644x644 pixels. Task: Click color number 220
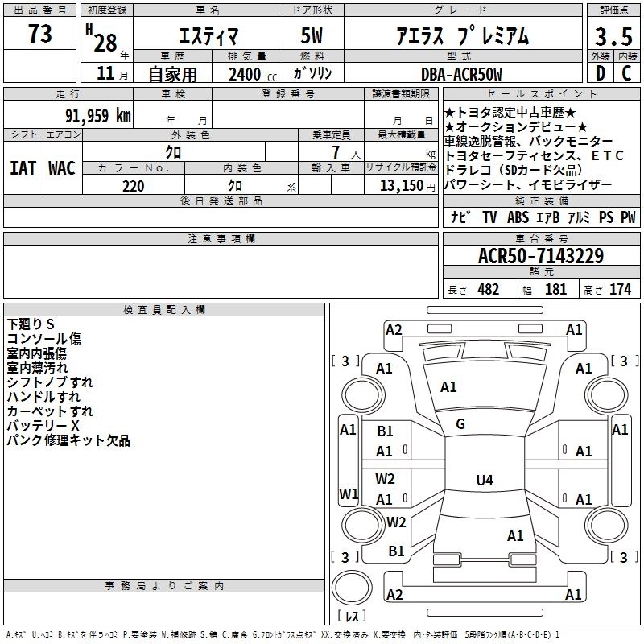click(134, 186)
